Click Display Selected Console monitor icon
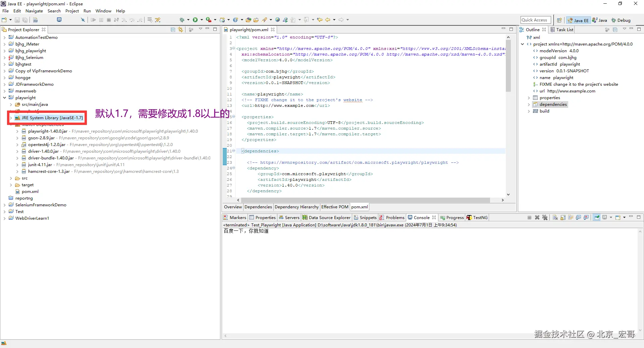Image resolution: width=644 pixels, height=348 pixels. [x=605, y=217]
